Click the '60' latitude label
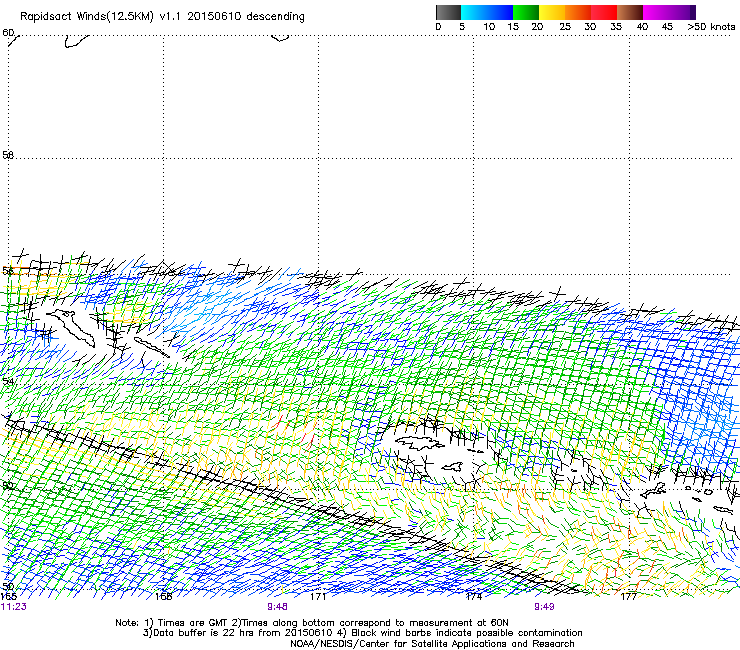 pyautogui.click(x=8, y=33)
